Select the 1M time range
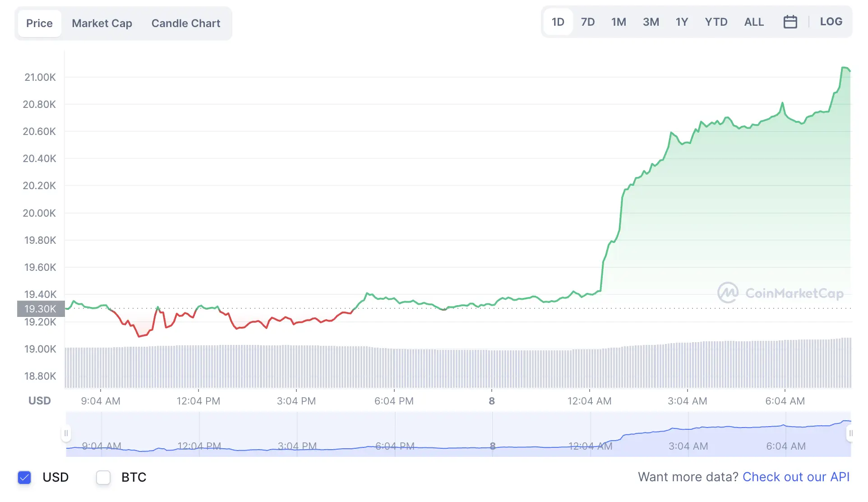The width and height of the screenshot is (868, 502). pos(619,22)
